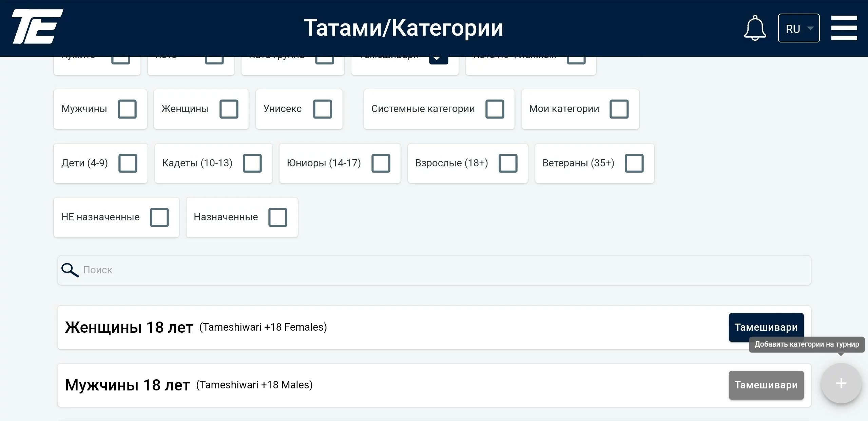Click the search magnifier icon
The height and width of the screenshot is (421, 868).
(70, 270)
